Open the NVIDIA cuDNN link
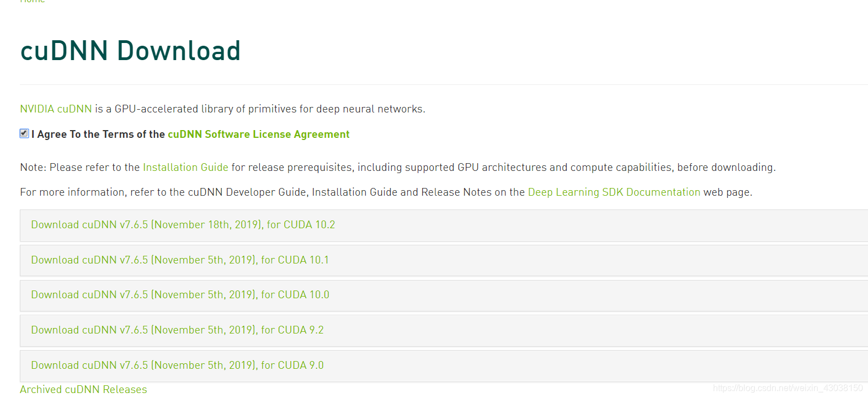 point(56,109)
